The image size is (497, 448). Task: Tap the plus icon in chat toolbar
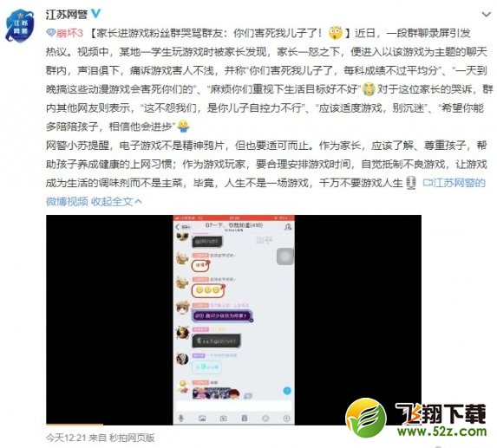point(286,419)
